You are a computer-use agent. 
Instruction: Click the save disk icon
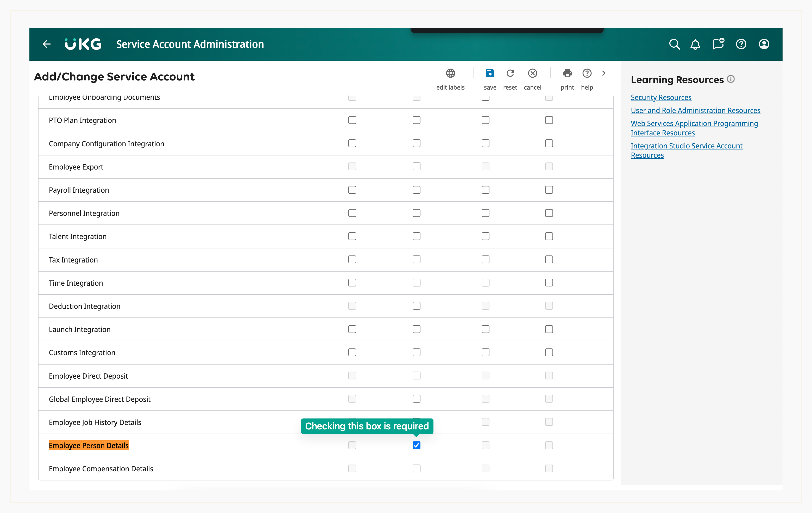tap(490, 73)
